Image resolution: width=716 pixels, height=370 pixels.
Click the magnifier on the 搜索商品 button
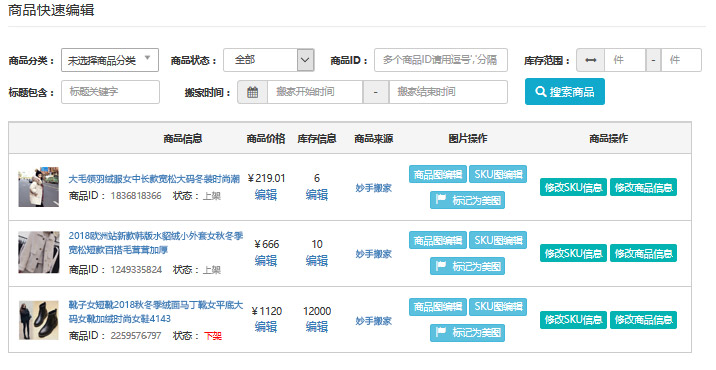(x=541, y=91)
